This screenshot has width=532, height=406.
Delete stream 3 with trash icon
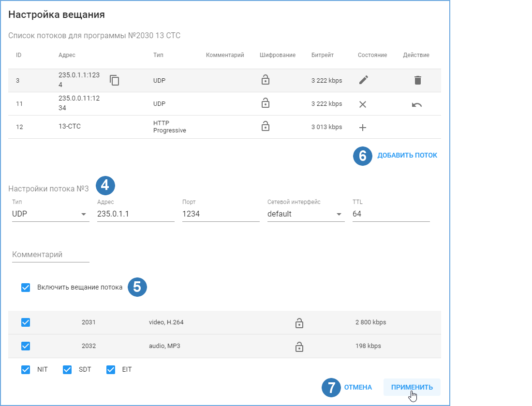point(418,80)
